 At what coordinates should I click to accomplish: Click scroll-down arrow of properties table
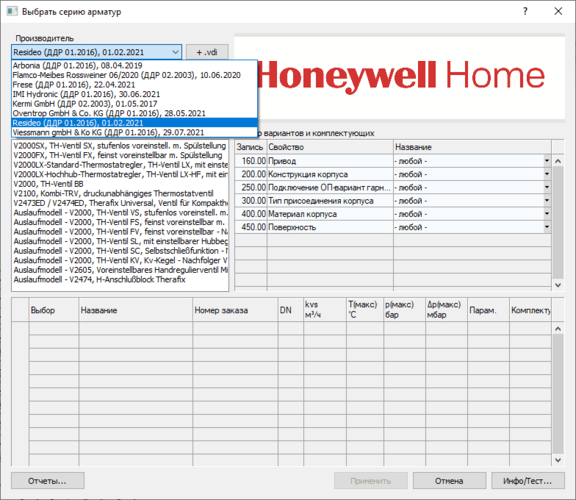pos(558,285)
